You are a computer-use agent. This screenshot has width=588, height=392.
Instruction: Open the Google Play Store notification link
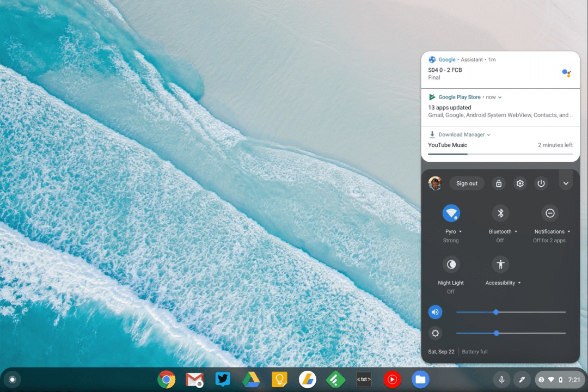[460, 97]
